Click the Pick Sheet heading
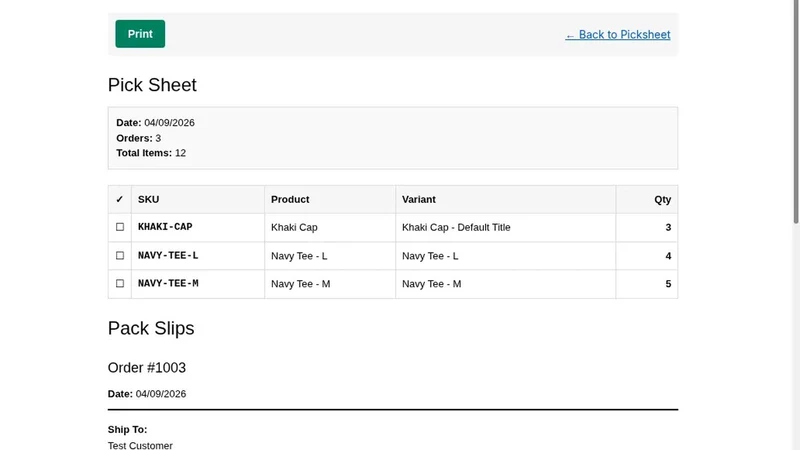Image resolution: width=800 pixels, height=450 pixels. point(152,85)
